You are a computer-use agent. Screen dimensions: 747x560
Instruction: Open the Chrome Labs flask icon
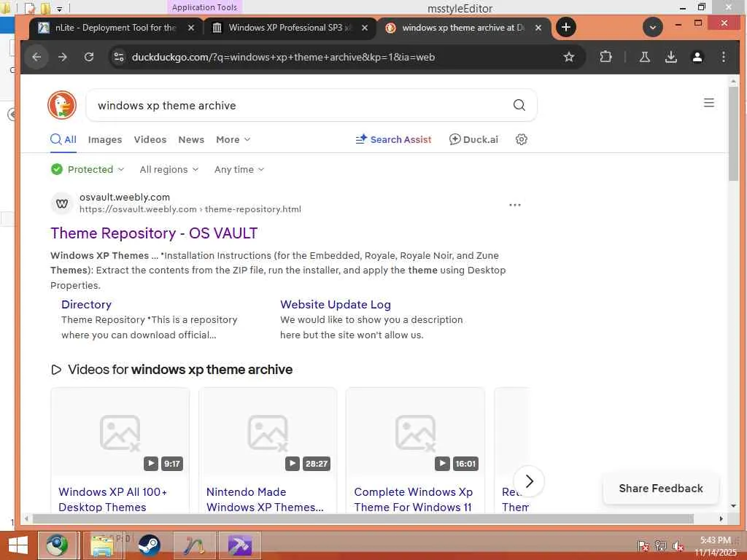pos(645,57)
